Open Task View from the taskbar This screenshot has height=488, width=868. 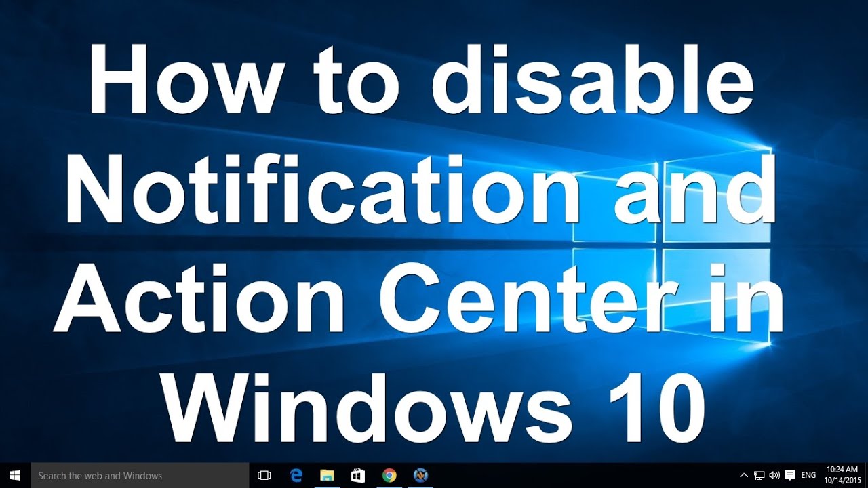point(264,475)
